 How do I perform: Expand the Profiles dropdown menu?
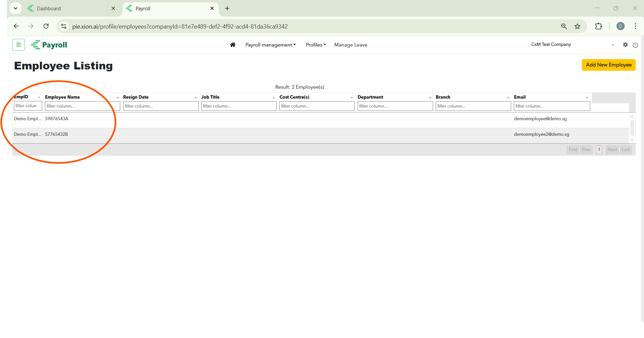(x=316, y=45)
